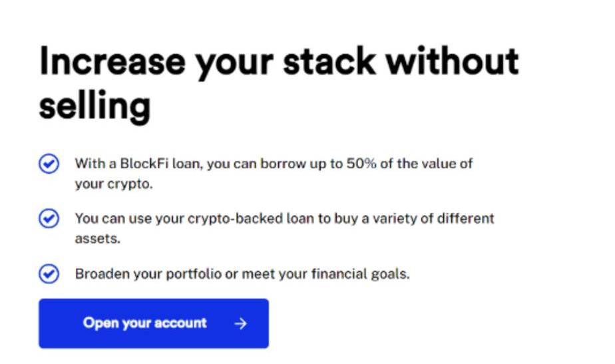Click the 'assets.' continuation line
Screen dimensions: 615x364
pyautogui.click(x=97, y=238)
